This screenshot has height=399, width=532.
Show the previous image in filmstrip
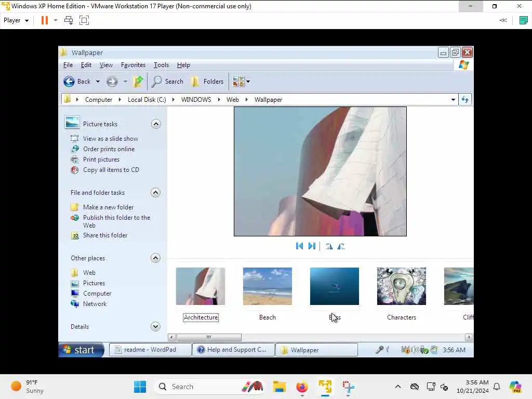[299, 246]
